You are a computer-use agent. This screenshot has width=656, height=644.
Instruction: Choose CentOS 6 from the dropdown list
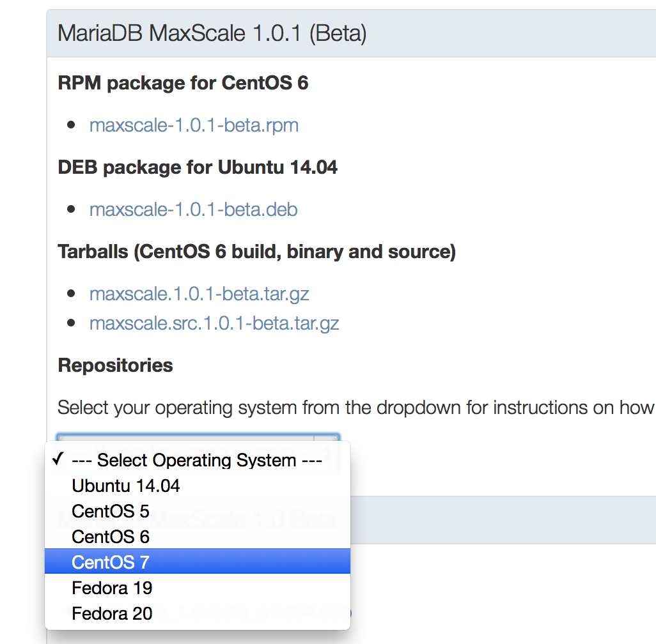(x=111, y=537)
